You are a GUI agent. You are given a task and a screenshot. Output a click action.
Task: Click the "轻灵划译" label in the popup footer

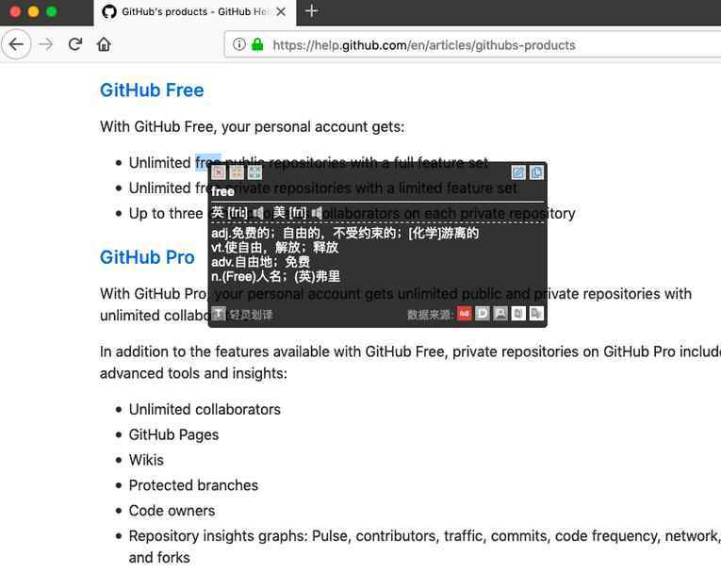tap(251, 315)
